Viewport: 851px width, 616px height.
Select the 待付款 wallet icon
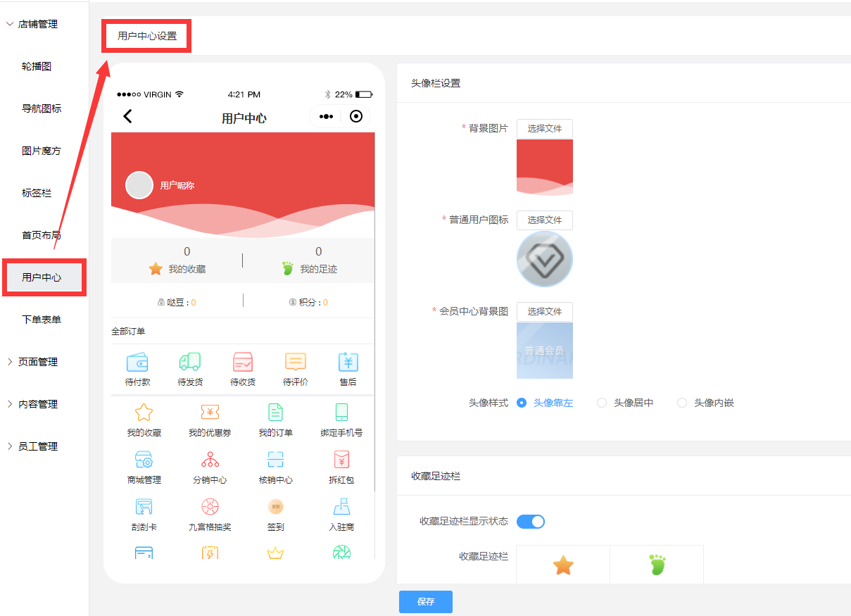(x=137, y=362)
